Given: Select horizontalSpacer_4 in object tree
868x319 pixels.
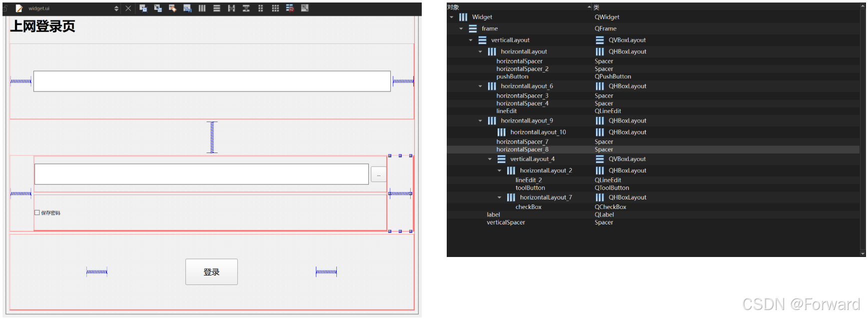Looking at the screenshot, I should click(x=522, y=103).
